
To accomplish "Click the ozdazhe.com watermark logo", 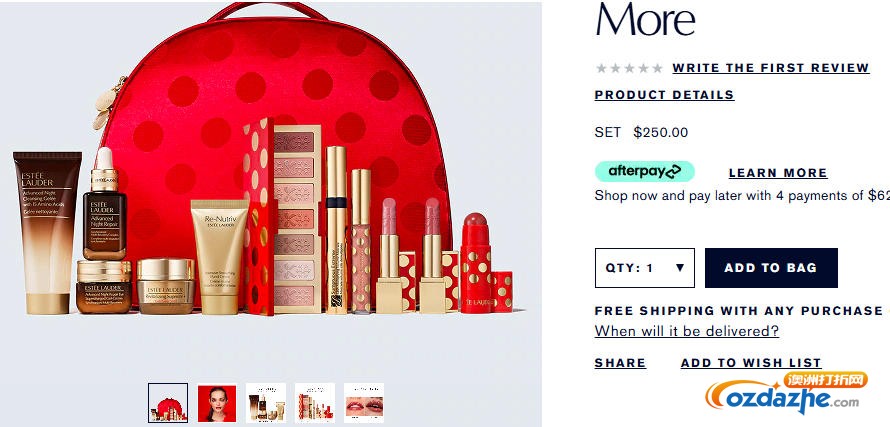I will pyautogui.click(x=786, y=393).
